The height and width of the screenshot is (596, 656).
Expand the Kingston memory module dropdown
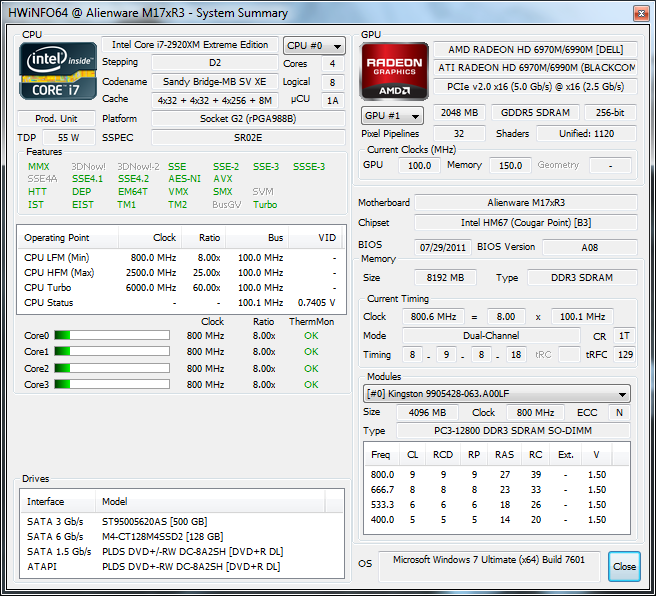[497, 394]
